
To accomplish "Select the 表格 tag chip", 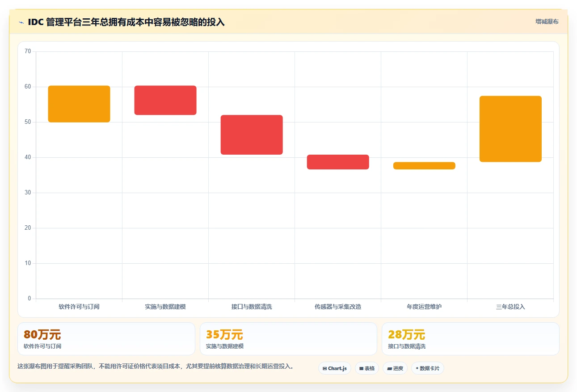I will [367, 368].
